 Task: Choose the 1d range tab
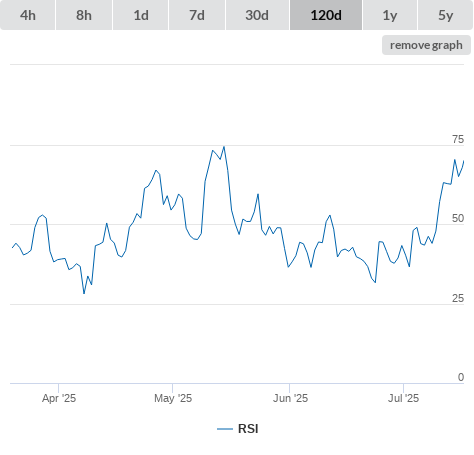[x=141, y=15]
